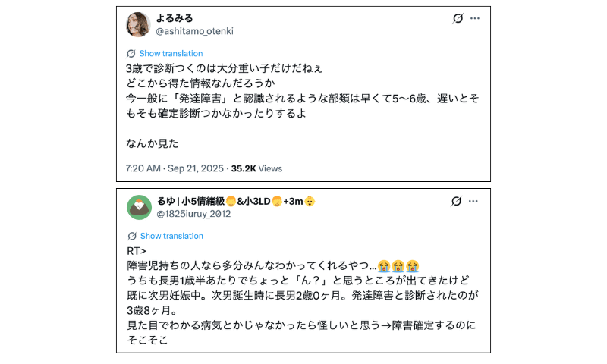The height and width of the screenshot is (364, 607).
Task: Click the crying emojis in るゆ's post
Action: pyautogui.click(x=399, y=265)
